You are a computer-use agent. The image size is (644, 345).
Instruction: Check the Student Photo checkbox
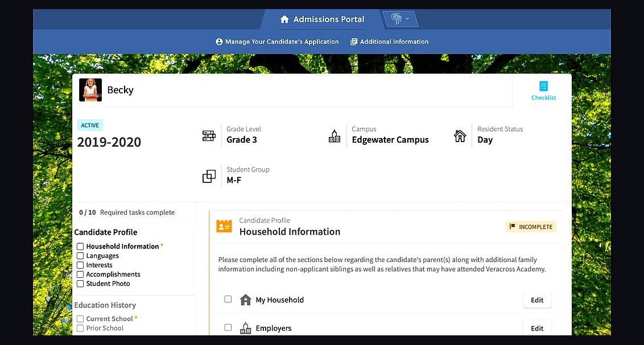point(80,284)
